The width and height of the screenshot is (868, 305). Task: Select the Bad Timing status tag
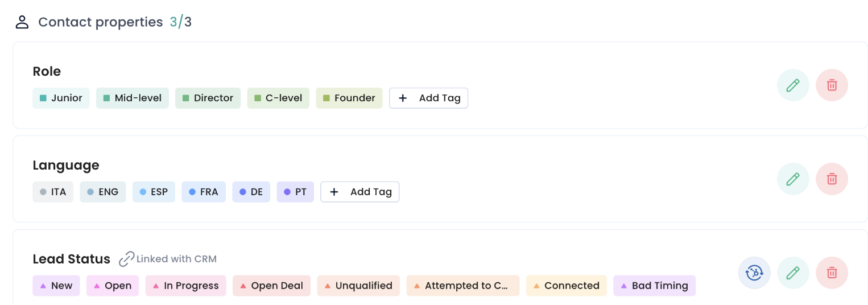(654, 286)
